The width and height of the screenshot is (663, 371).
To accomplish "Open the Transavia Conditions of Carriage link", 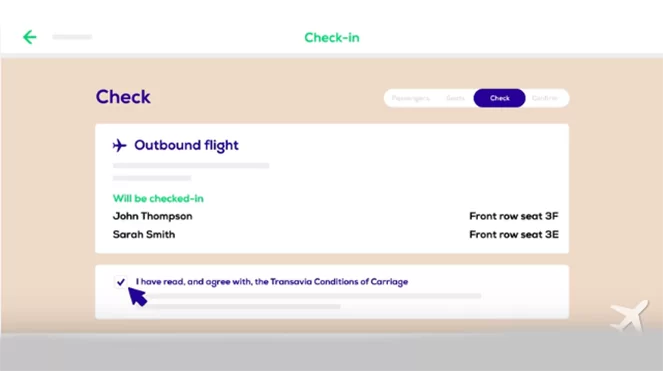I will tap(339, 282).
